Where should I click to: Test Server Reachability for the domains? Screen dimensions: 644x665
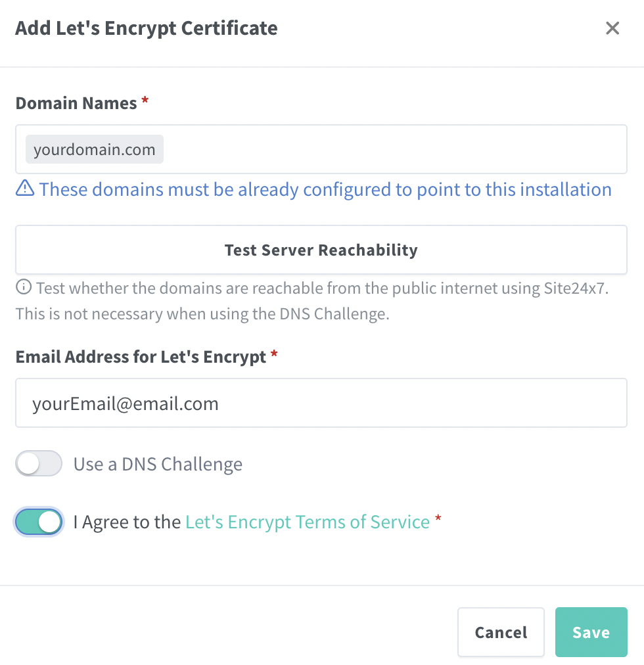click(x=321, y=250)
